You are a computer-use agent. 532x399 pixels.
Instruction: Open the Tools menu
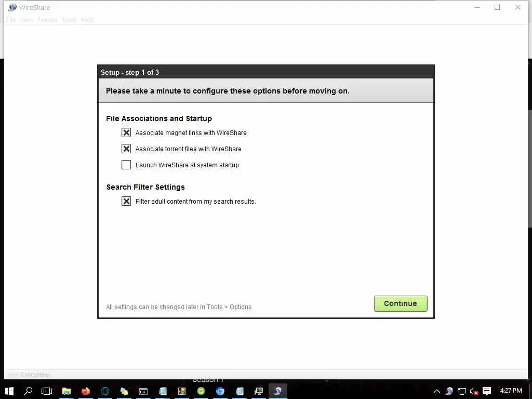[x=69, y=20]
